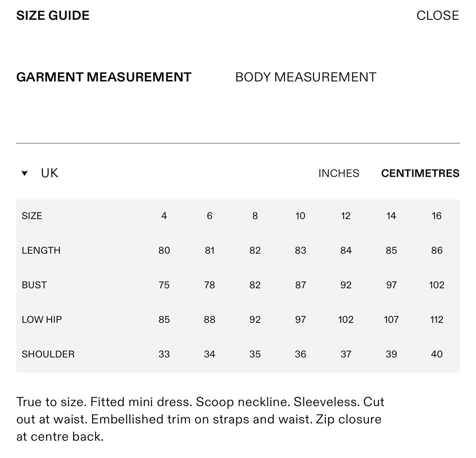Click the size 8 column header
This screenshot has width=476, height=458.
click(x=255, y=216)
